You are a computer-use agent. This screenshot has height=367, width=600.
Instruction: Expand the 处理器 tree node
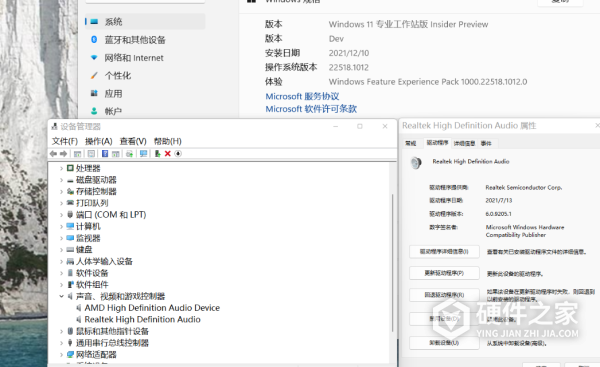click(x=61, y=168)
